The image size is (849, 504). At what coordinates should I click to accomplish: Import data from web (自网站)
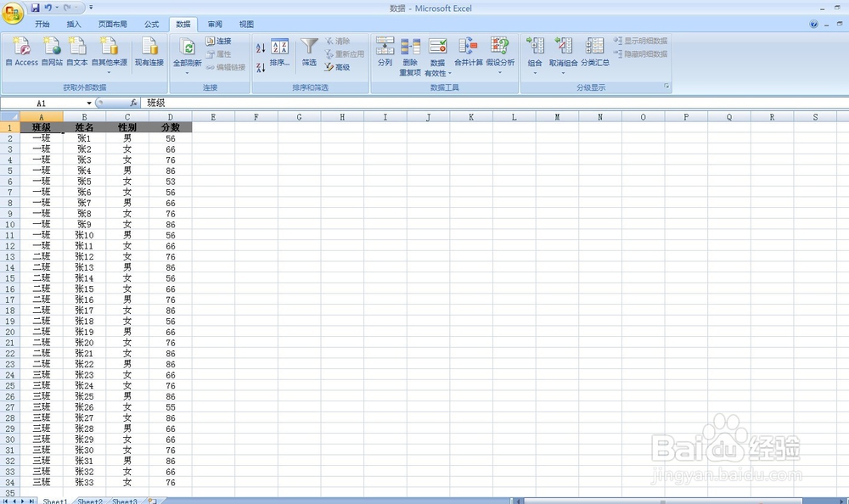[x=52, y=52]
